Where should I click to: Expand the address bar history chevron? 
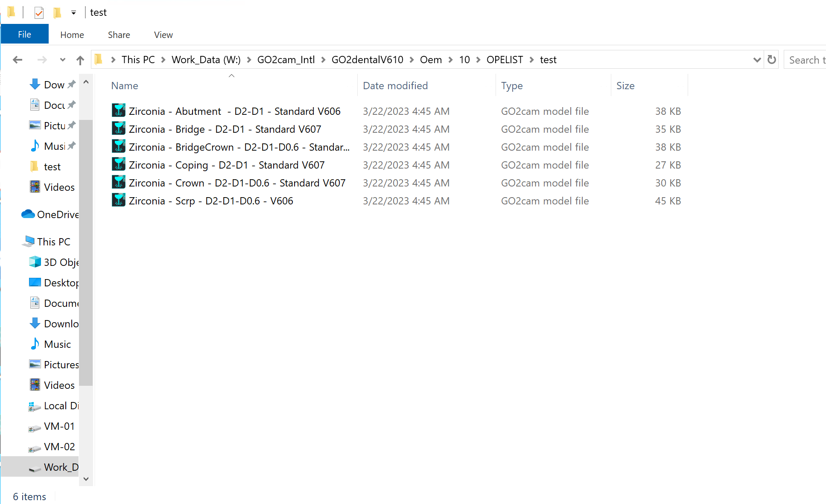[x=757, y=60]
